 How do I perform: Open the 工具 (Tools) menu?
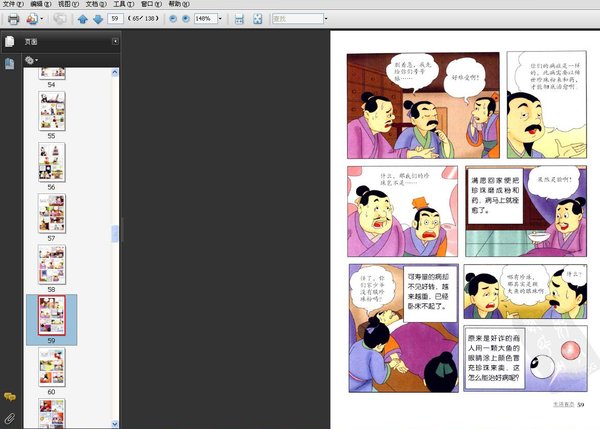tap(124, 4)
